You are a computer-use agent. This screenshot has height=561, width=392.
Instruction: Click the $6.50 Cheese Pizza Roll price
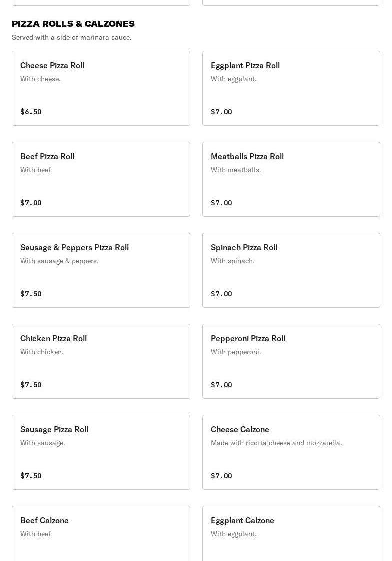coord(31,112)
